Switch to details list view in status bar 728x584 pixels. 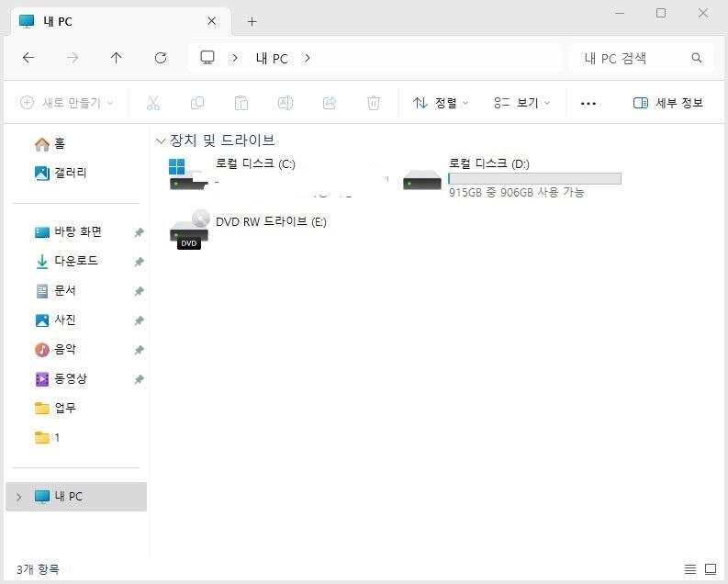click(x=690, y=570)
